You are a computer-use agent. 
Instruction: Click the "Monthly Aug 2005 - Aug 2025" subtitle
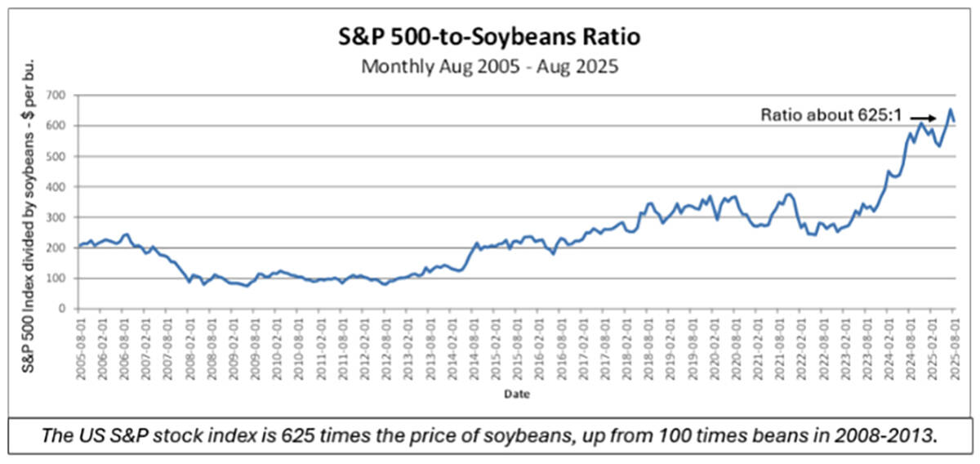coord(489,65)
